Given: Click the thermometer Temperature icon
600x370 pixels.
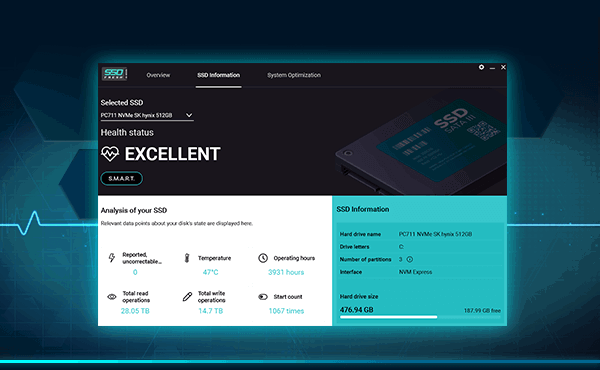Looking at the screenshot, I should tap(187, 258).
